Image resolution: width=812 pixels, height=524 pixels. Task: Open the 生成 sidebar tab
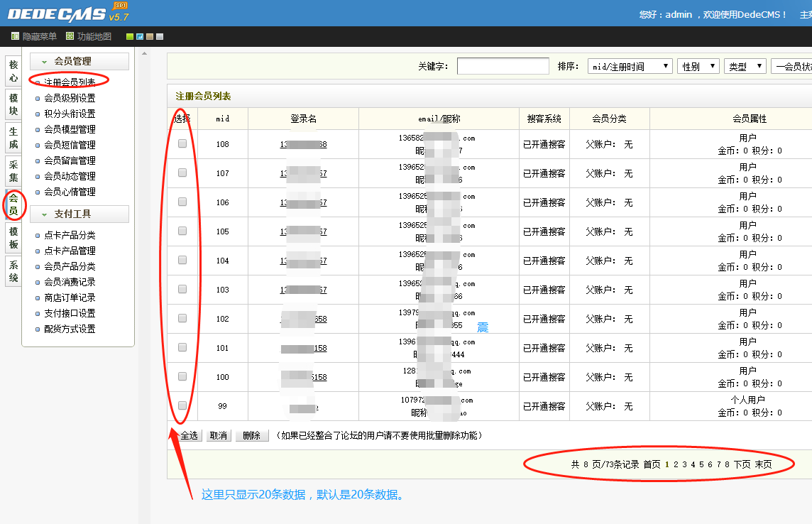click(x=13, y=138)
